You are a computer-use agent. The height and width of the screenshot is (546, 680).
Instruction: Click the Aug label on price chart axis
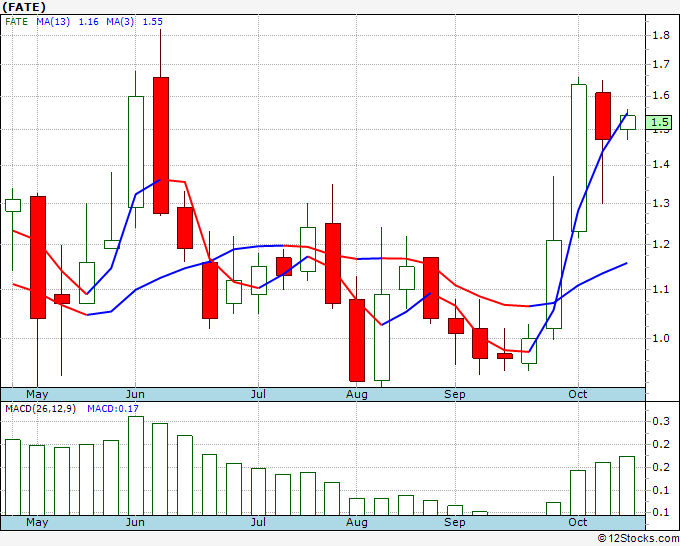tap(356, 394)
